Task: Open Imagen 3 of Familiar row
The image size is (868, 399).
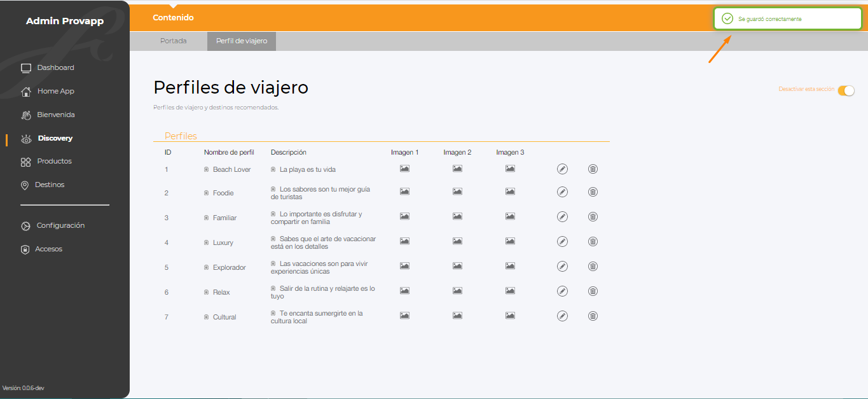Action: (x=510, y=216)
